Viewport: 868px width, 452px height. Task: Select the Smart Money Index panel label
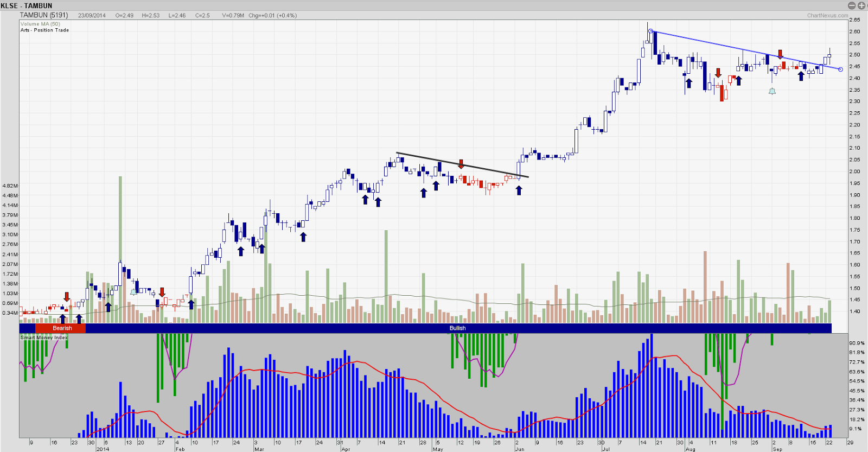tap(44, 338)
